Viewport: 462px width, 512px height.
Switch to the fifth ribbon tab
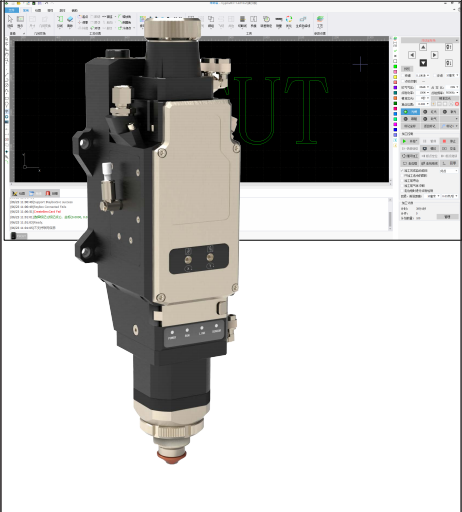(x=62, y=10)
